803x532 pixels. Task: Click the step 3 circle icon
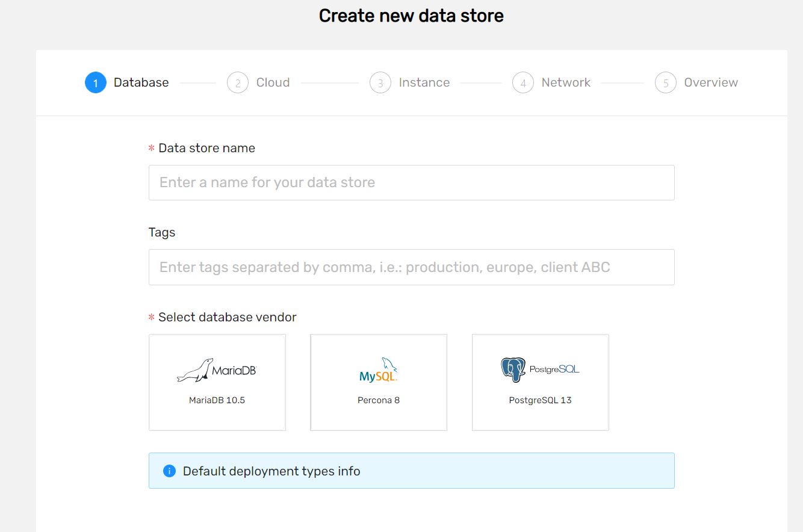380,82
